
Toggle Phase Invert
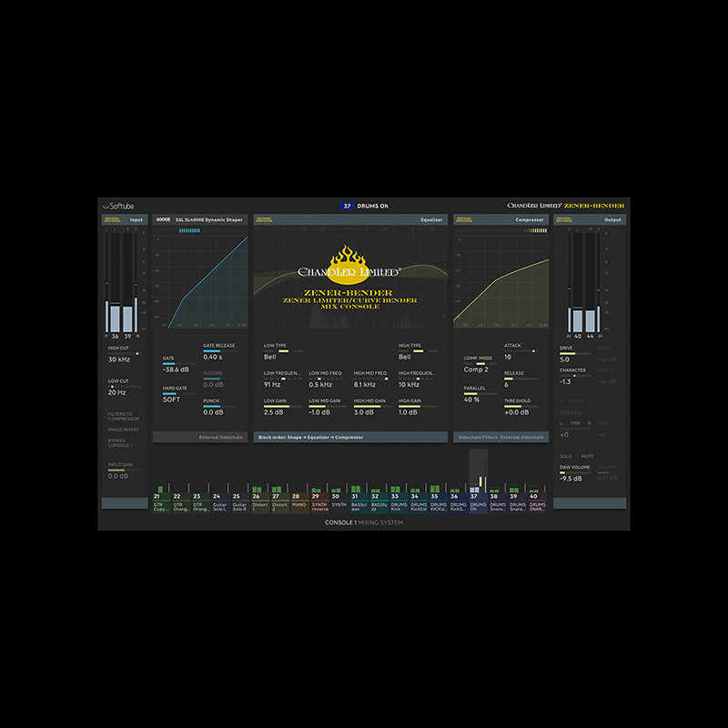[121, 430]
